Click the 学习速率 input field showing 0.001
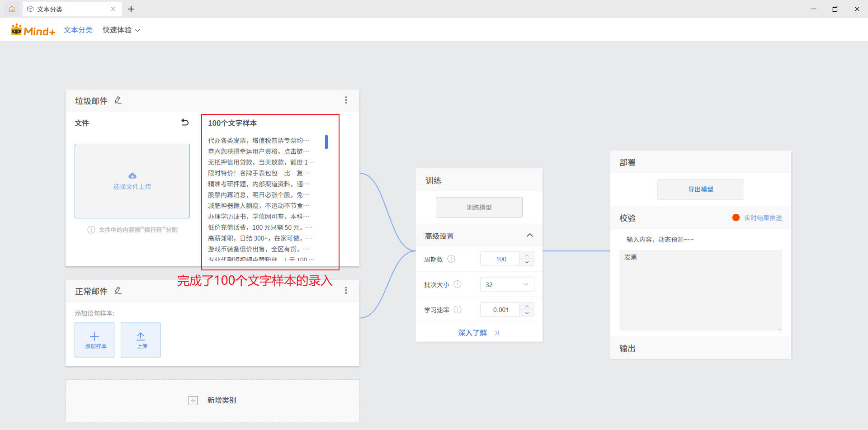This screenshot has width=868, height=430. (x=501, y=310)
